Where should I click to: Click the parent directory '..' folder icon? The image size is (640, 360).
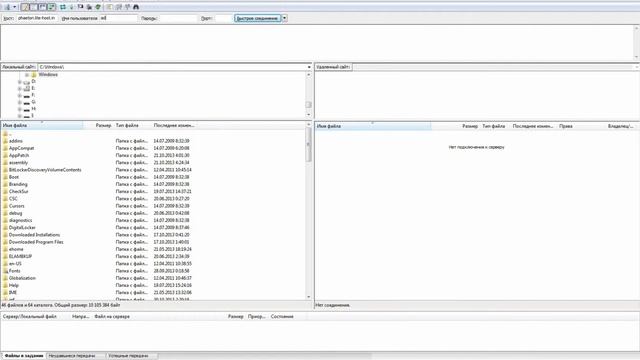(x=5, y=134)
